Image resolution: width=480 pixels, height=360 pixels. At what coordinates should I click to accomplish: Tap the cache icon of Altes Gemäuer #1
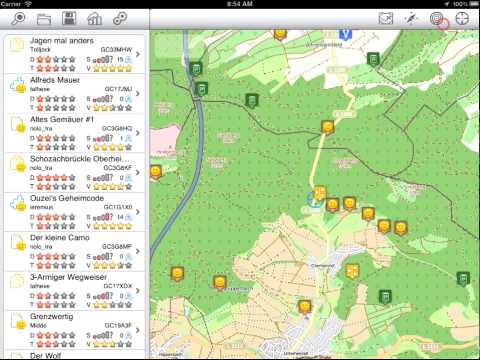[18, 124]
